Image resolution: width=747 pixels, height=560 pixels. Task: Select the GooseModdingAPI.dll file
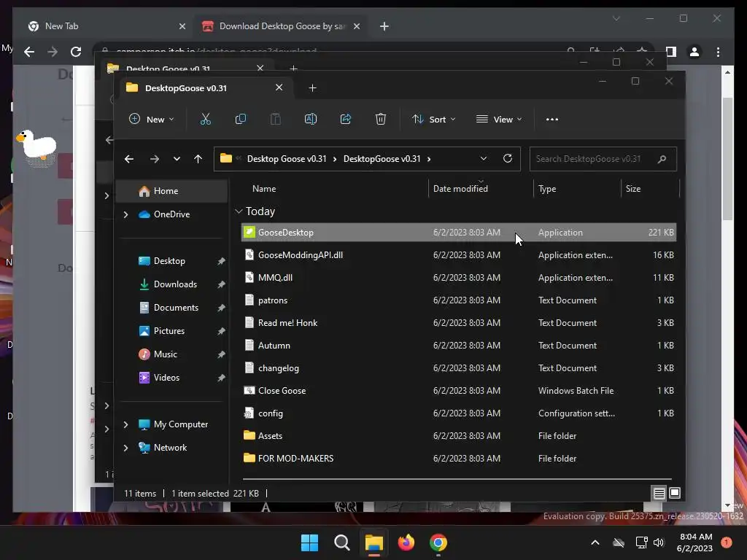(458, 254)
